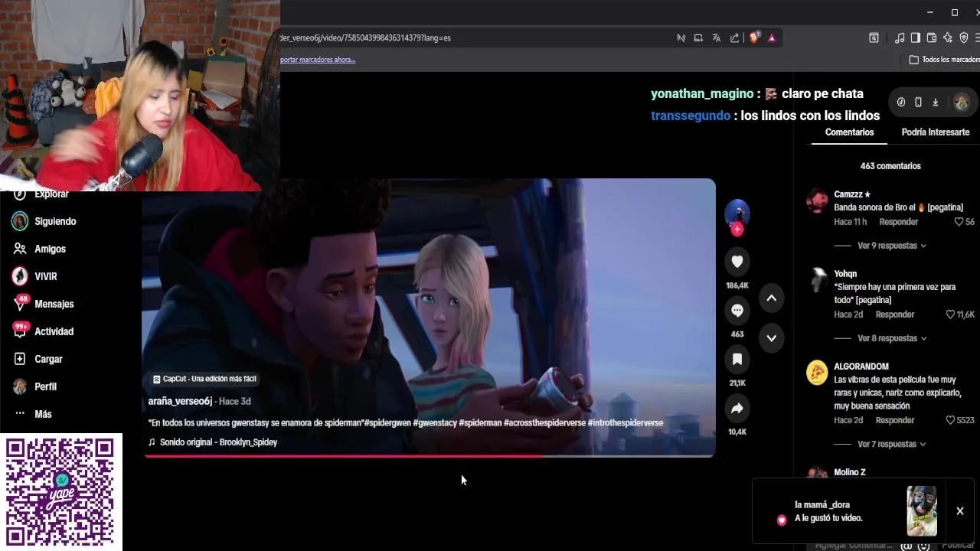
Task: Click the importar marcadores ahora link
Action: [x=318, y=60]
